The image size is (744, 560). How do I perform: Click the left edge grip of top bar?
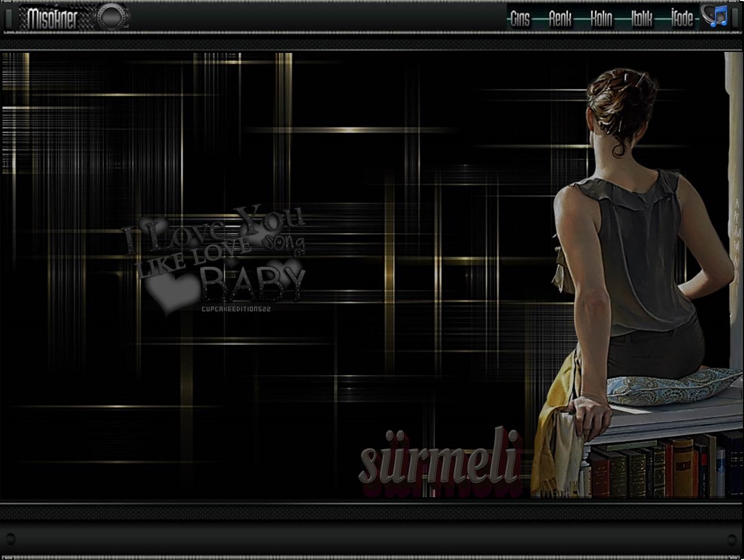tap(8, 18)
